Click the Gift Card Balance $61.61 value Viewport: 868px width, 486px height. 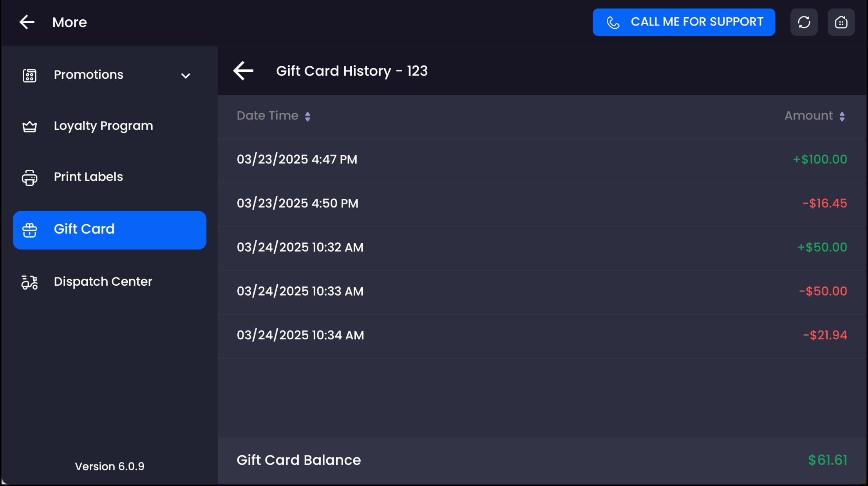click(827, 460)
